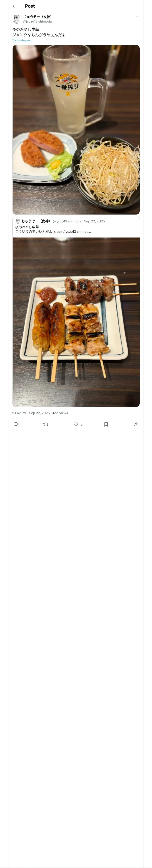Image resolution: width=152 pixels, height=868 pixels.
Task: Click the quoted post author name
Action: point(36,221)
